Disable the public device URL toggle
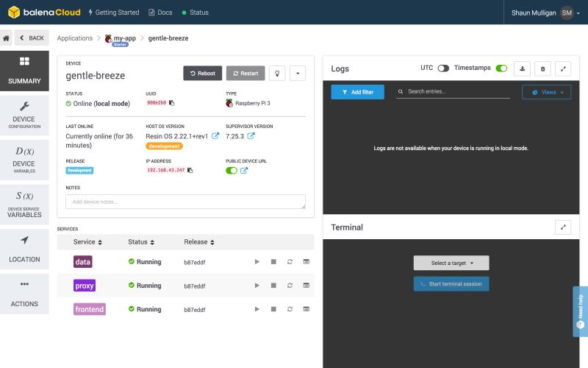 pyautogui.click(x=232, y=171)
